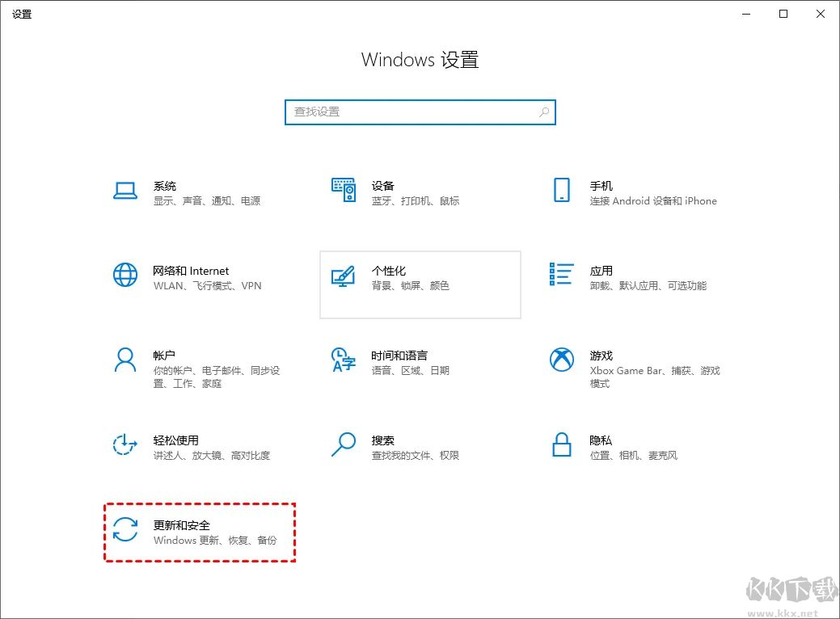This screenshot has width=840, height=619.
Task: Click the 连接 Android 设备和 iPhone text
Action: [x=652, y=200]
